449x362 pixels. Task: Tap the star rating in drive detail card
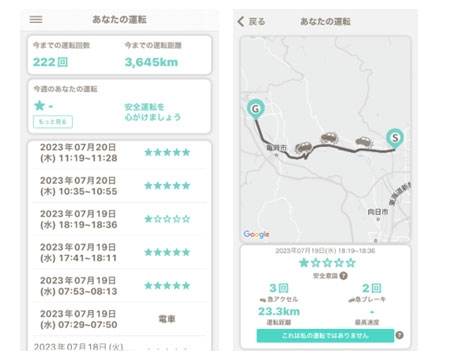327,263
